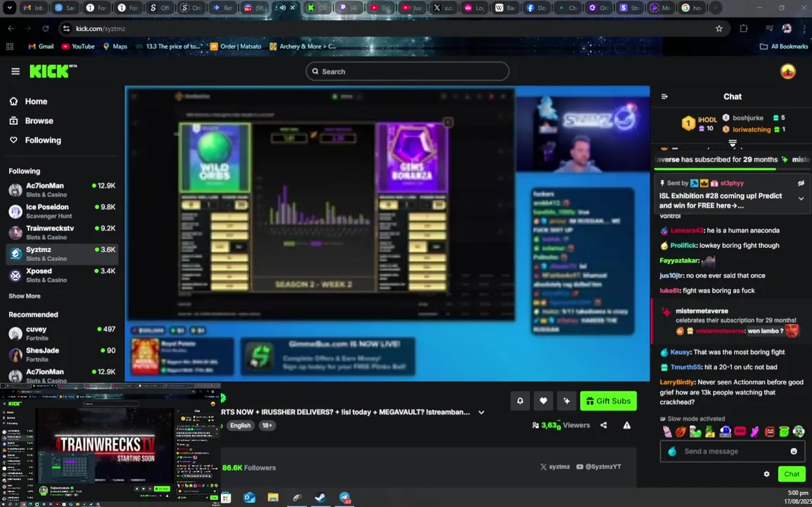Open Ice Poseidon channel

coord(62,211)
